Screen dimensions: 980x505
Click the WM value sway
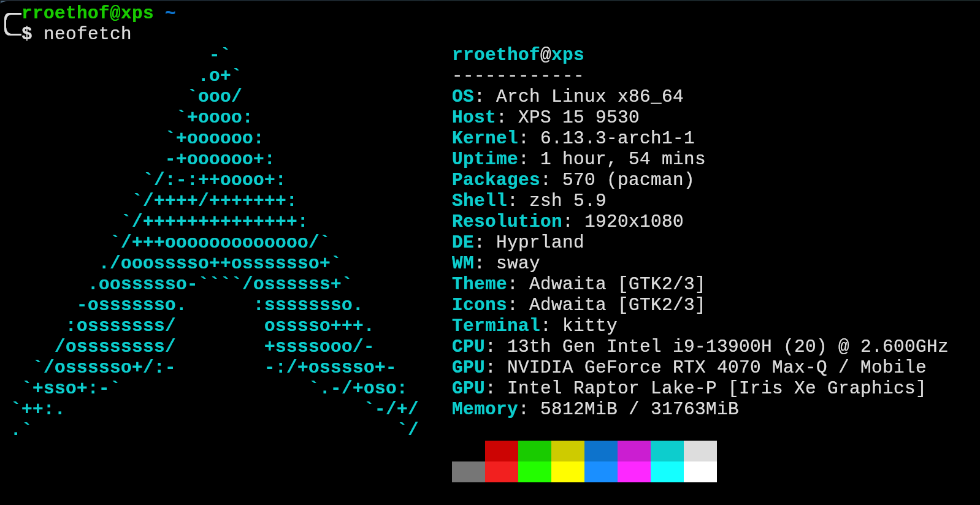[x=518, y=263]
